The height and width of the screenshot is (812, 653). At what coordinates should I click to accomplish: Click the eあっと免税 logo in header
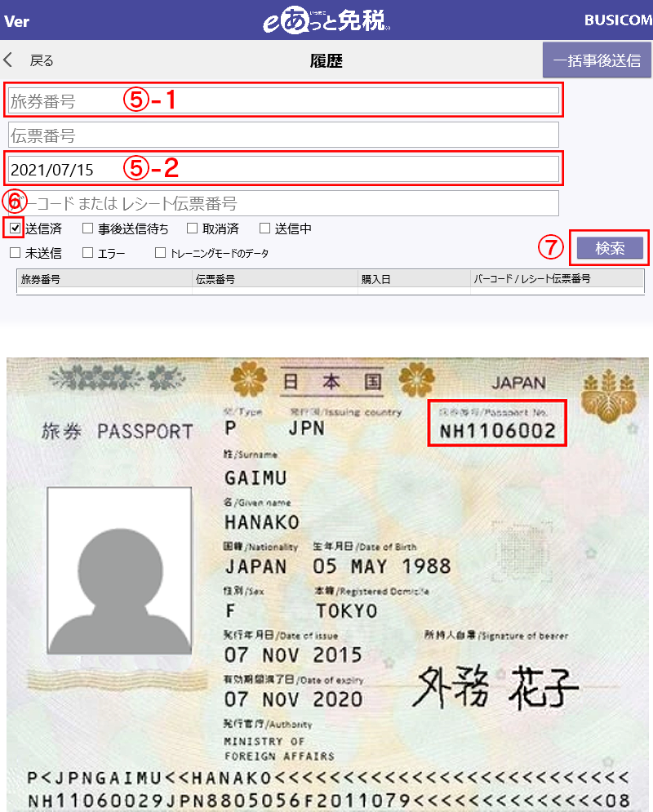point(326,21)
